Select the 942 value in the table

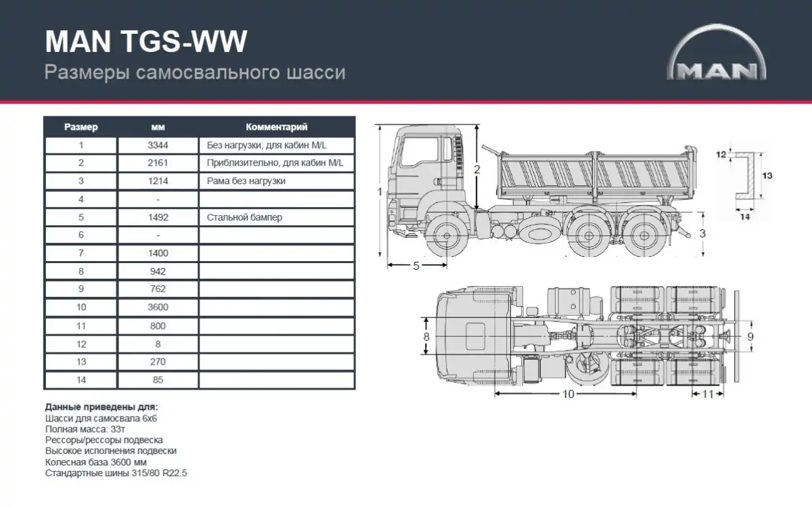pyautogui.click(x=158, y=271)
